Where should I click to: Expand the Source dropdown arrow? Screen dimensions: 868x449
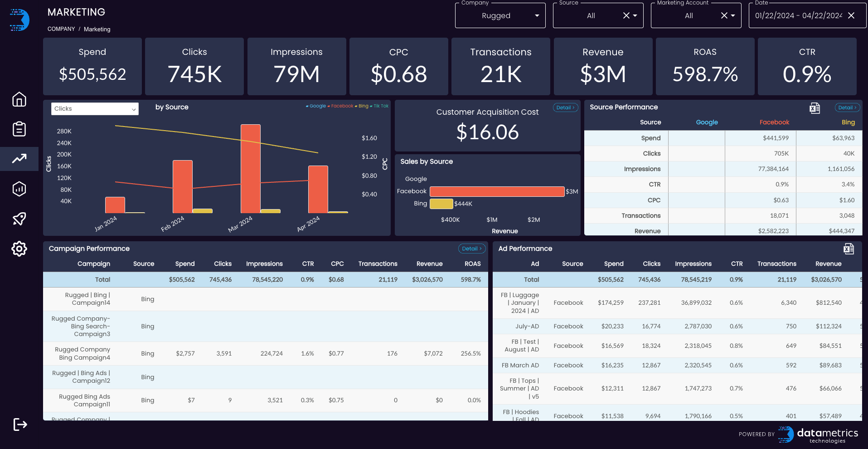tap(635, 15)
